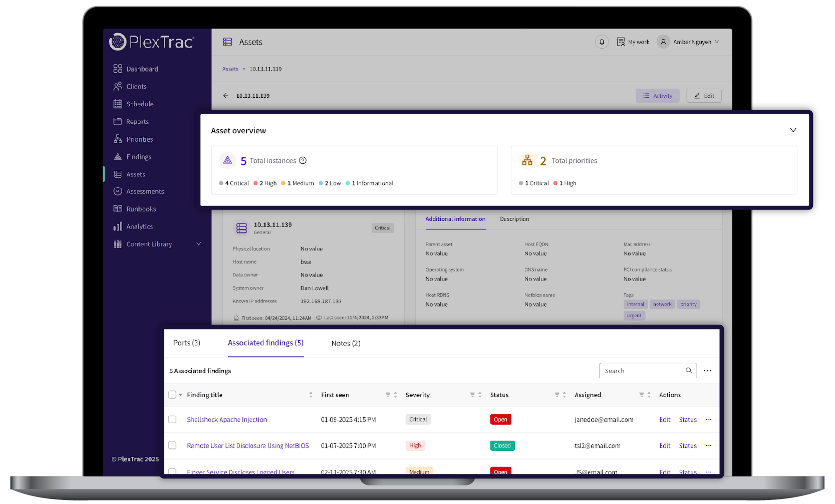835x504 pixels.
Task: Click the tsl2@email.com assignee cell
Action: 598,446
